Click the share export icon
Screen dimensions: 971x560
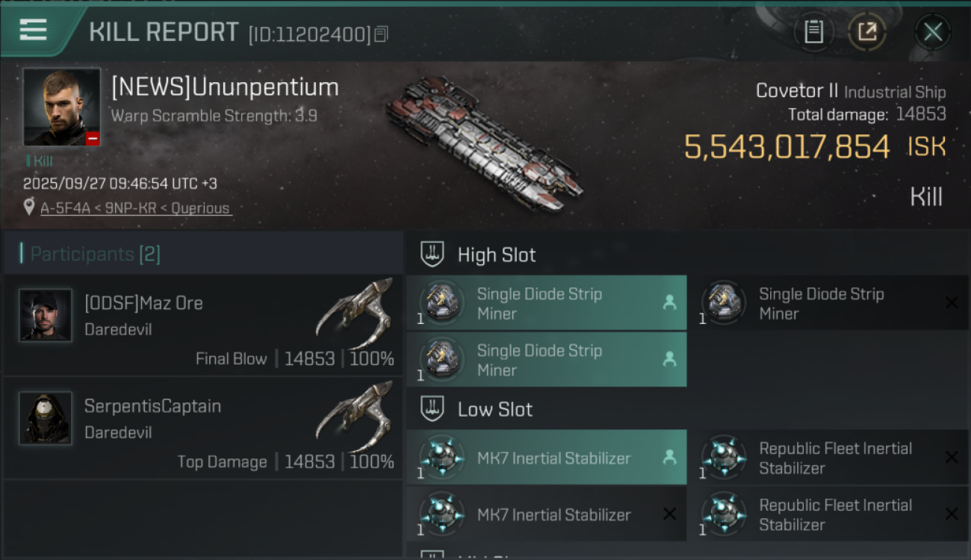tap(867, 32)
